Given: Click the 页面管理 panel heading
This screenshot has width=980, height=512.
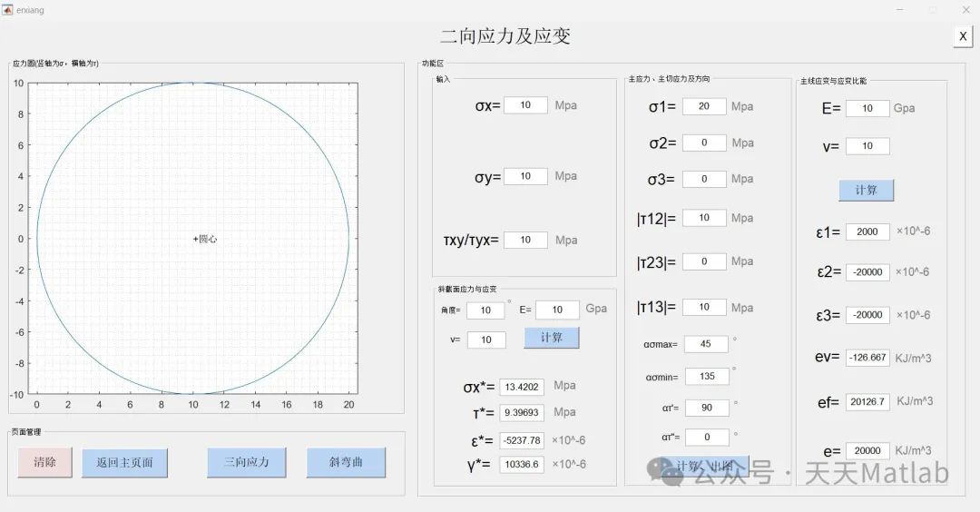Looking at the screenshot, I should click(26, 432).
